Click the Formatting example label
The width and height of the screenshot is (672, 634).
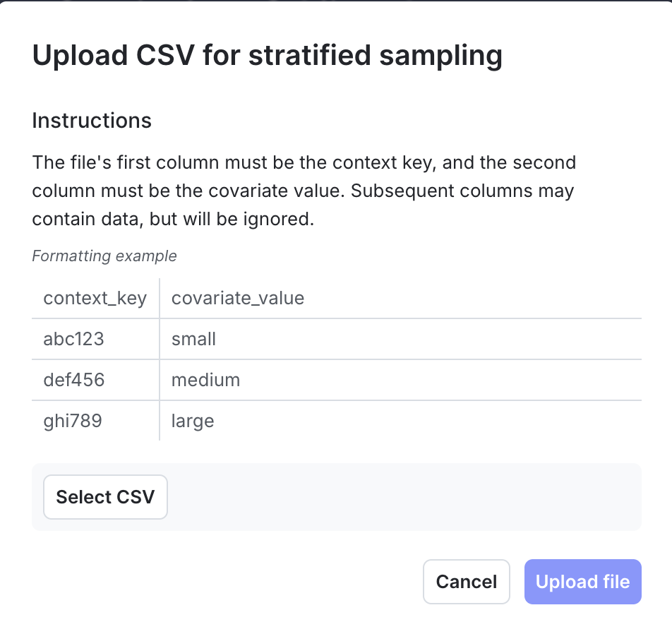pyautogui.click(x=104, y=256)
